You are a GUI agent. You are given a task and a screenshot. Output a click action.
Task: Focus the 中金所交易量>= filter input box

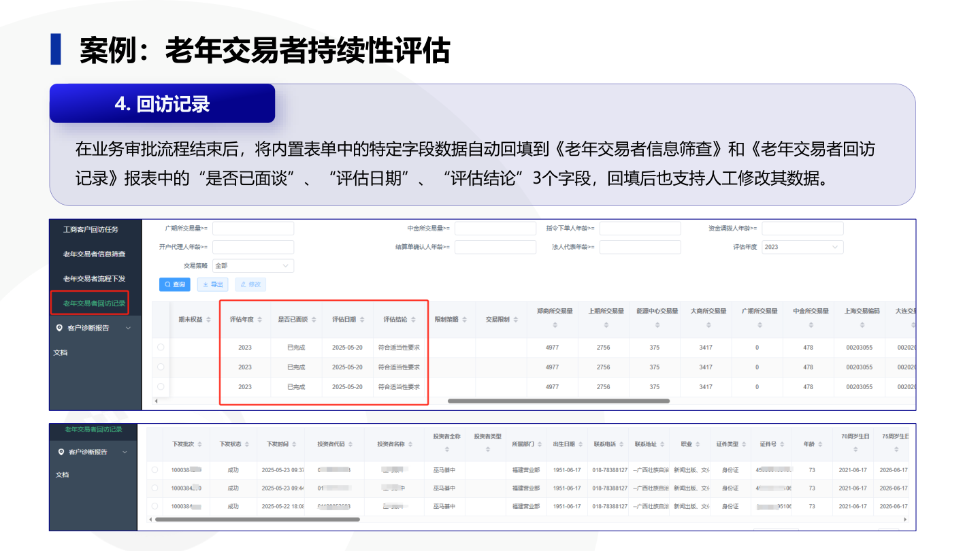pyautogui.click(x=495, y=229)
